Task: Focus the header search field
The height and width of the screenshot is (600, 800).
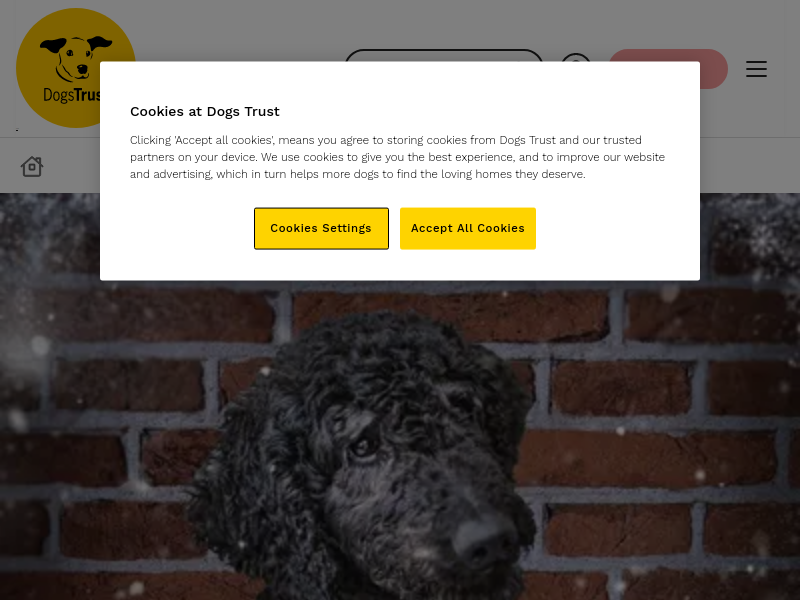Action: coord(444,55)
